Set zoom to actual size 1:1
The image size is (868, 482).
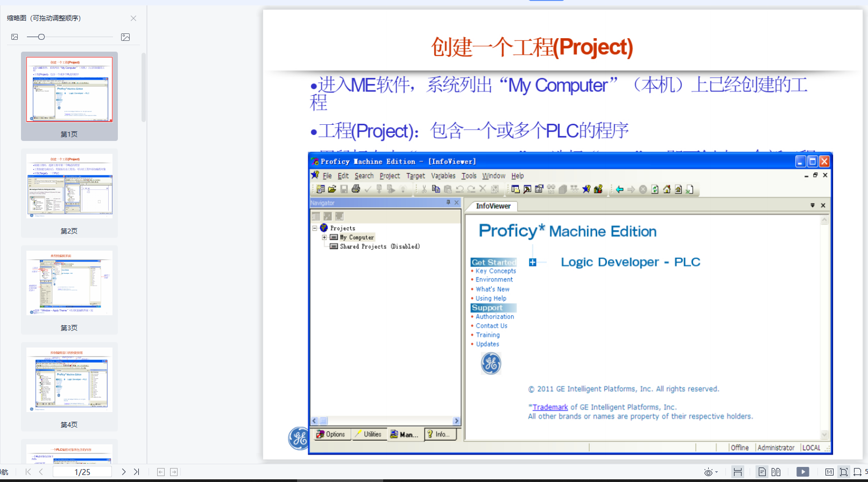tap(829, 472)
